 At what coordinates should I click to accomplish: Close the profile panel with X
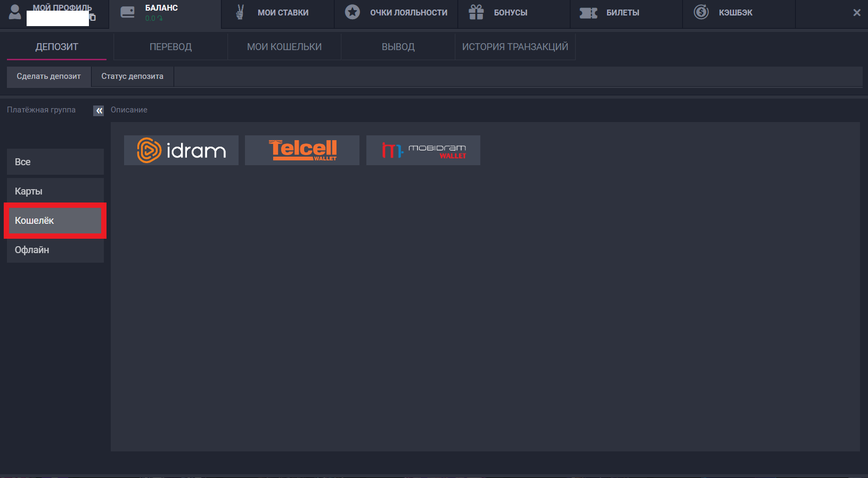(857, 12)
